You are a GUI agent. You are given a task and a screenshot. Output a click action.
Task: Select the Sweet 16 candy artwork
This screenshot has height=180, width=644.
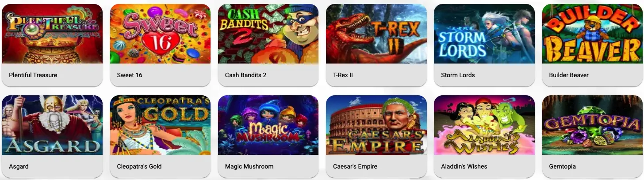pyautogui.click(x=160, y=34)
